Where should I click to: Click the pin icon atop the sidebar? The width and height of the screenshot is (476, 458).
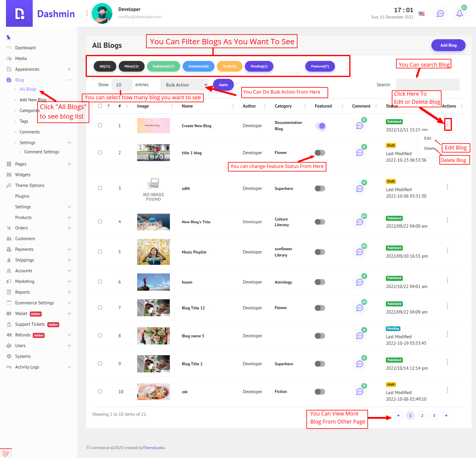point(8,37)
